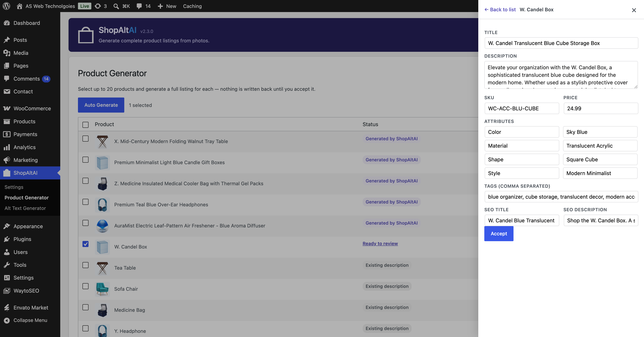The width and height of the screenshot is (644, 337).
Task: Check the Teal Blue Headphones row
Action: 85,202
